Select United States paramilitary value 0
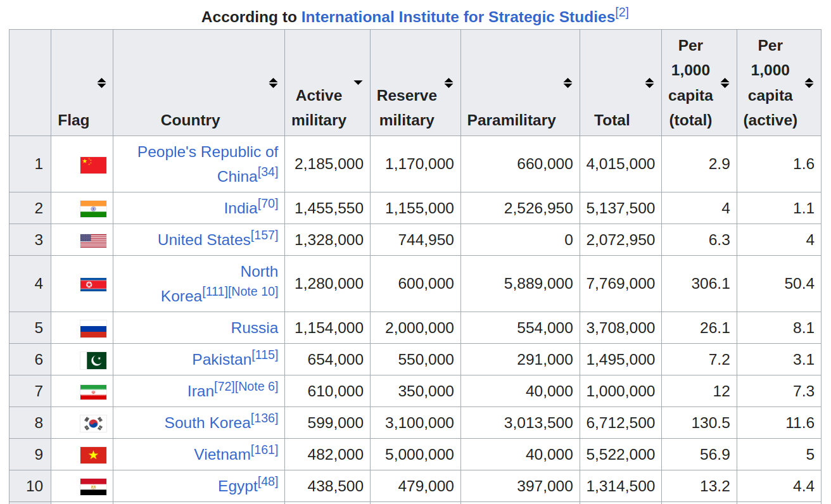This screenshot has width=831, height=504. point(569,240)
